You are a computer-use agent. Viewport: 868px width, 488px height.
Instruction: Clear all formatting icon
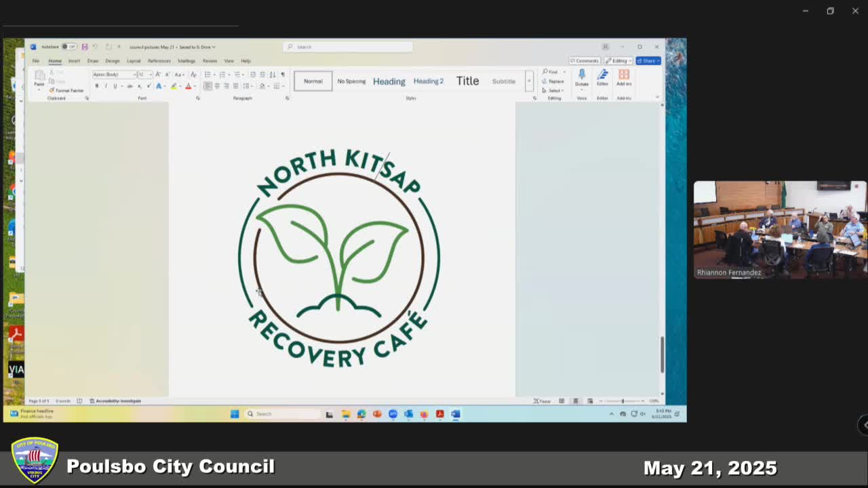193,74
